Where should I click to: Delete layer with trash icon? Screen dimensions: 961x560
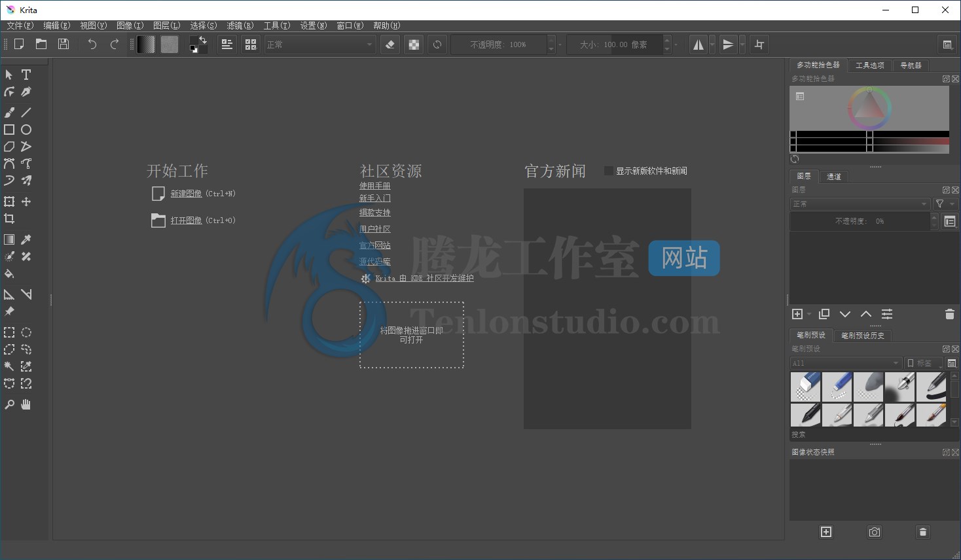pyautogui.click(x=949, y=314)
